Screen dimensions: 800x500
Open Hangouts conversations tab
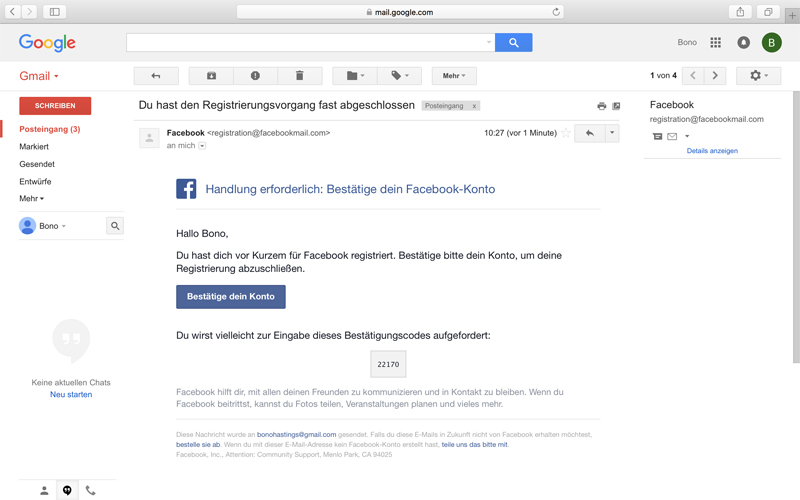[x=67, y=490]
